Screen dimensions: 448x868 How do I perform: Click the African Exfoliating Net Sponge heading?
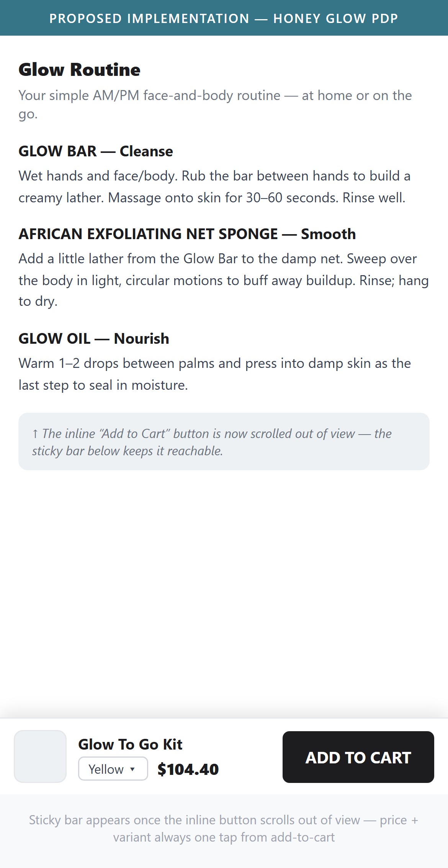pyautogui.click(x=187, y=234)
